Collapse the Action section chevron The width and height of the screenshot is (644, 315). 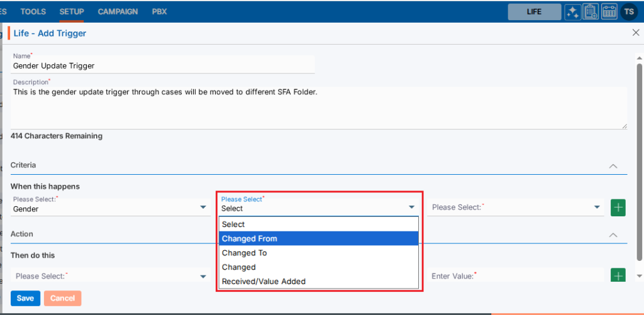[613, 235]
